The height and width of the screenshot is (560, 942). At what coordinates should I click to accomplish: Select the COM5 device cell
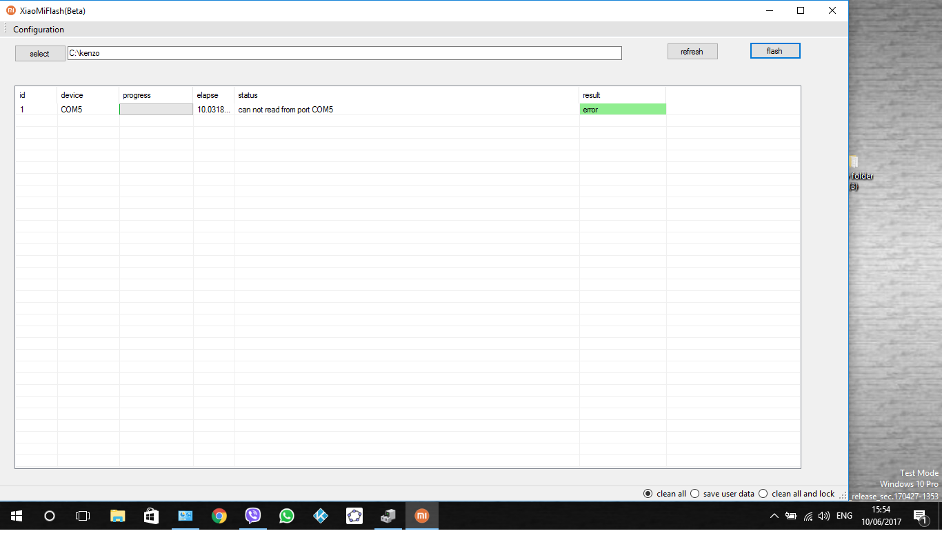88,109
